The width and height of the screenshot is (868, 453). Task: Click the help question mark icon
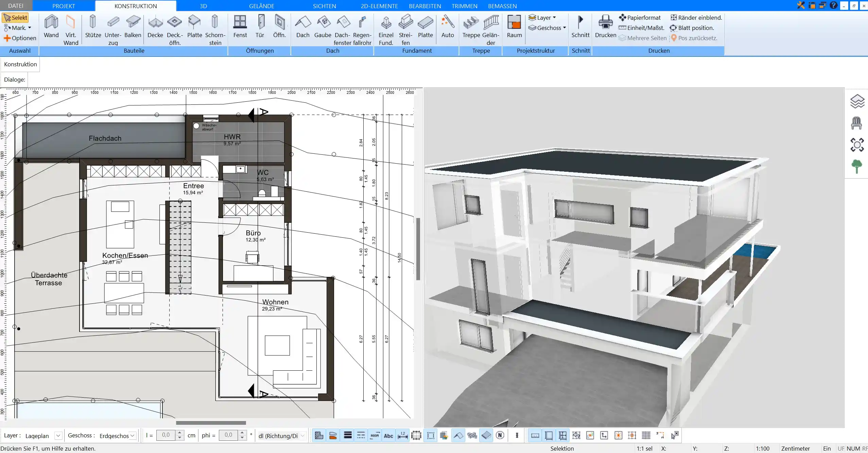[x=833, y=5]
